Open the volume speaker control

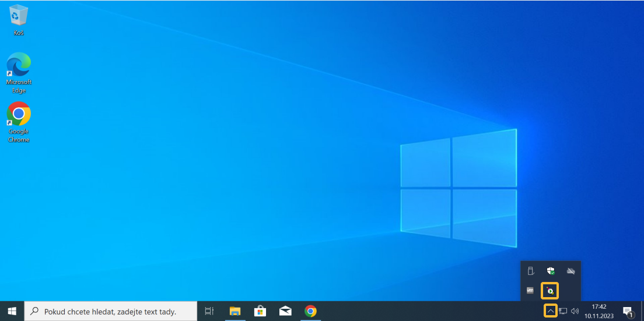pyautogui.click(x=575, y=311)
